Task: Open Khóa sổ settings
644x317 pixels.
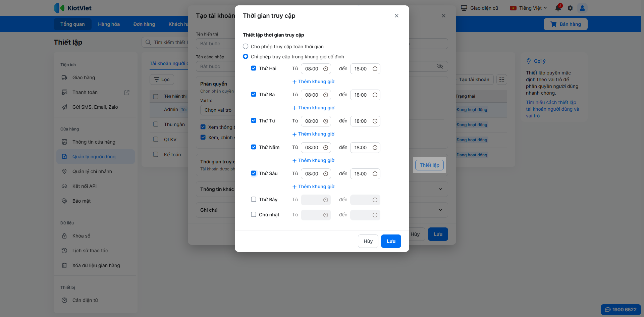Action: 96,236
